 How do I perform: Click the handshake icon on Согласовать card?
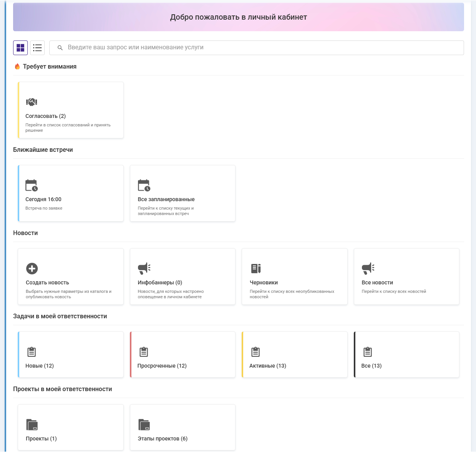(x=32, y=102)
